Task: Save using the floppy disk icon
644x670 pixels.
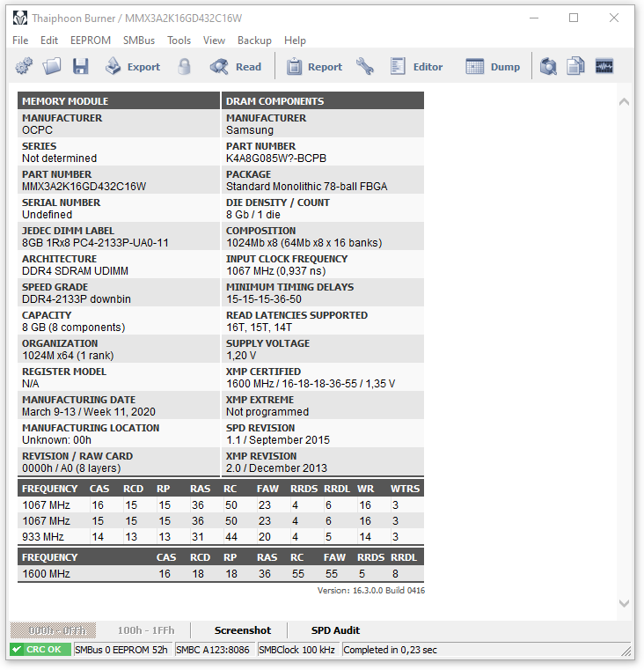Action: coord(80,67)
